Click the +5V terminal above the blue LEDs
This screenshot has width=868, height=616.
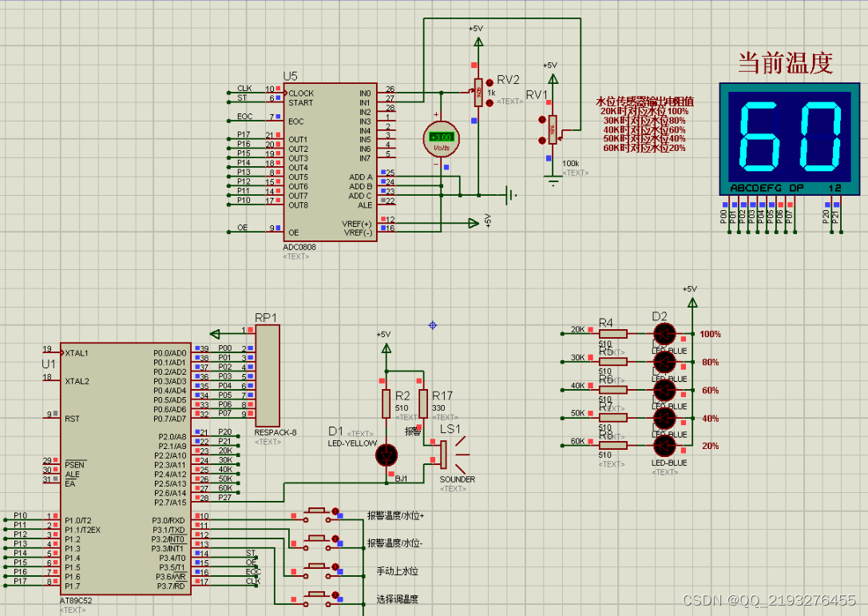692,303
